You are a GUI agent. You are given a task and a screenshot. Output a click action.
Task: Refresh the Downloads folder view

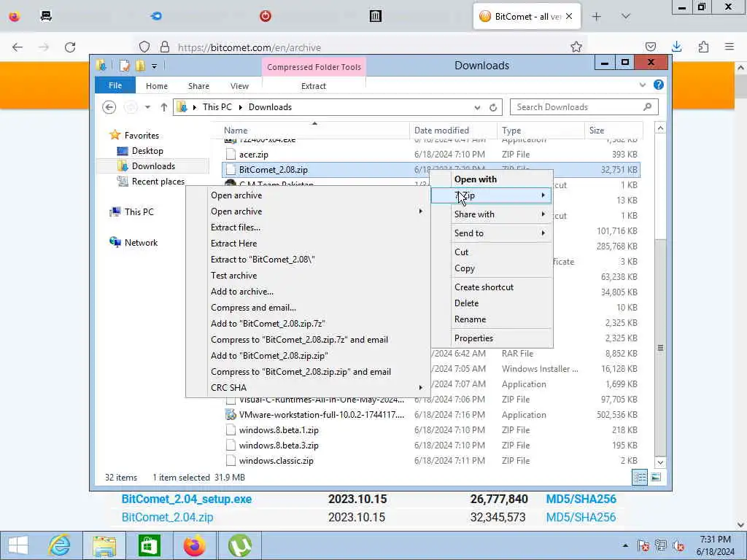point(493,108)
